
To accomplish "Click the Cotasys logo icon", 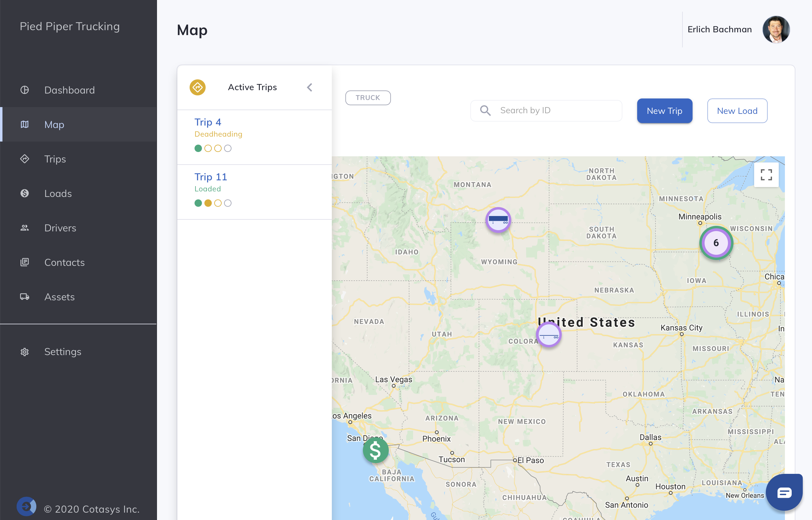I will [26, 506].
